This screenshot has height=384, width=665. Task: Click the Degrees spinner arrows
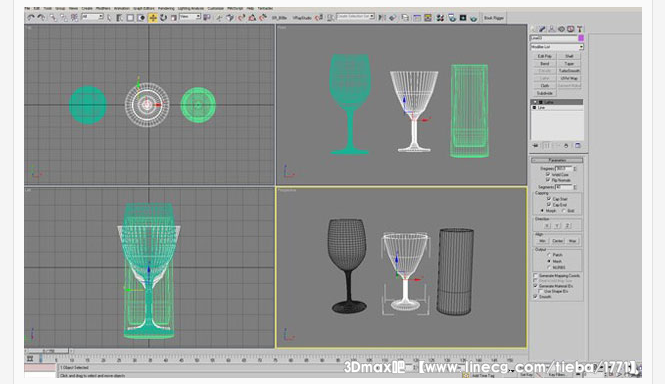click(x=575, y=168)
